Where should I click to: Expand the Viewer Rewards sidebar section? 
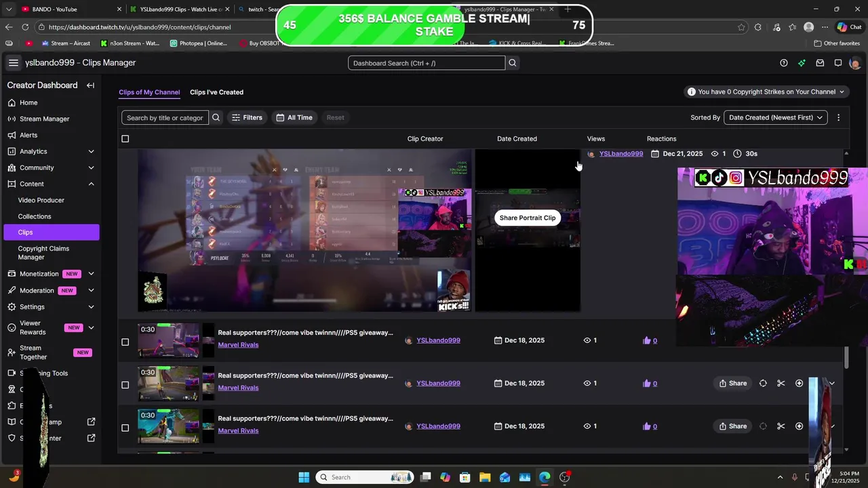click(x=91, y=327)
